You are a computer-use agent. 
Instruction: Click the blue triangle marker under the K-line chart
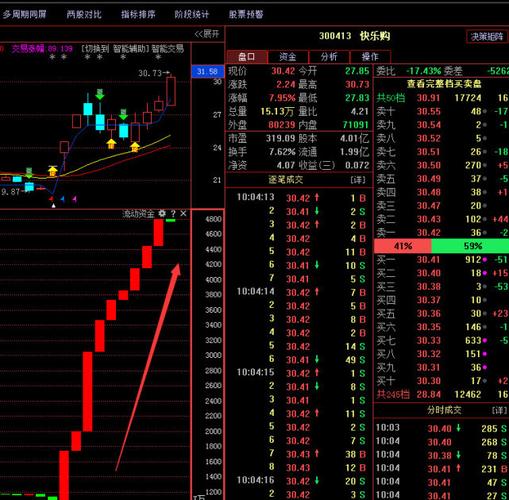coord(63,199)
